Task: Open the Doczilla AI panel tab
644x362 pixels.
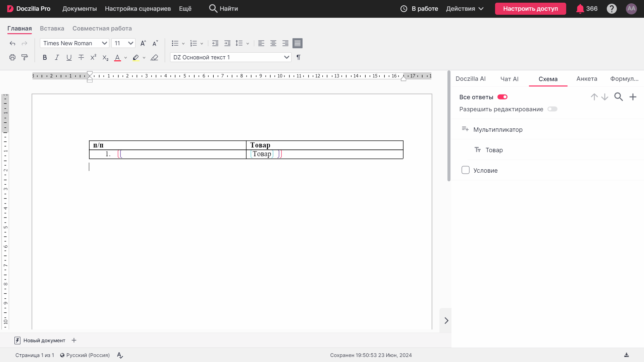Action: click(x=471, y=79)
